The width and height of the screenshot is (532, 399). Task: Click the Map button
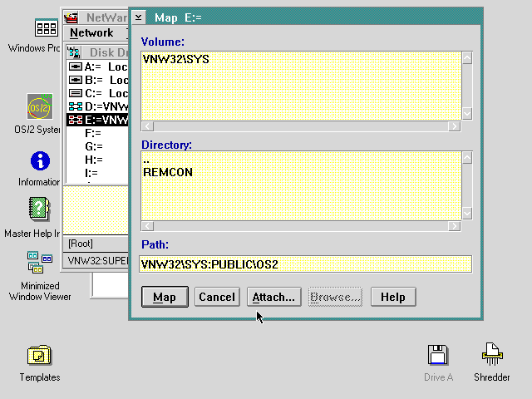165,297
